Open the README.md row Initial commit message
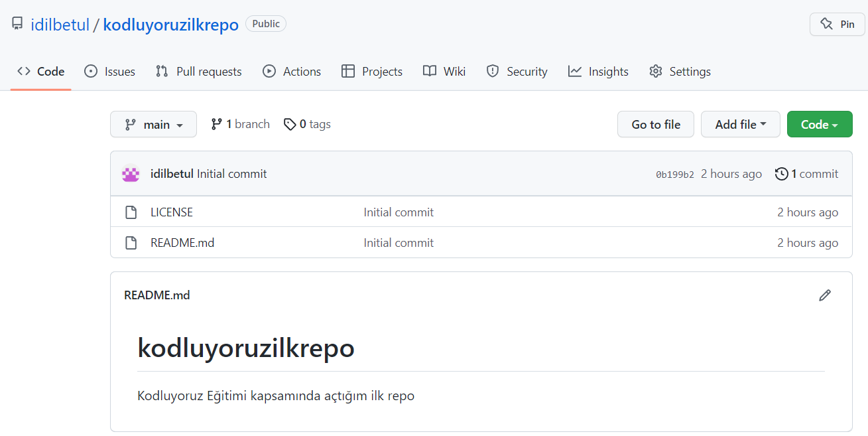868x436 pixels. tap(399, 243)
